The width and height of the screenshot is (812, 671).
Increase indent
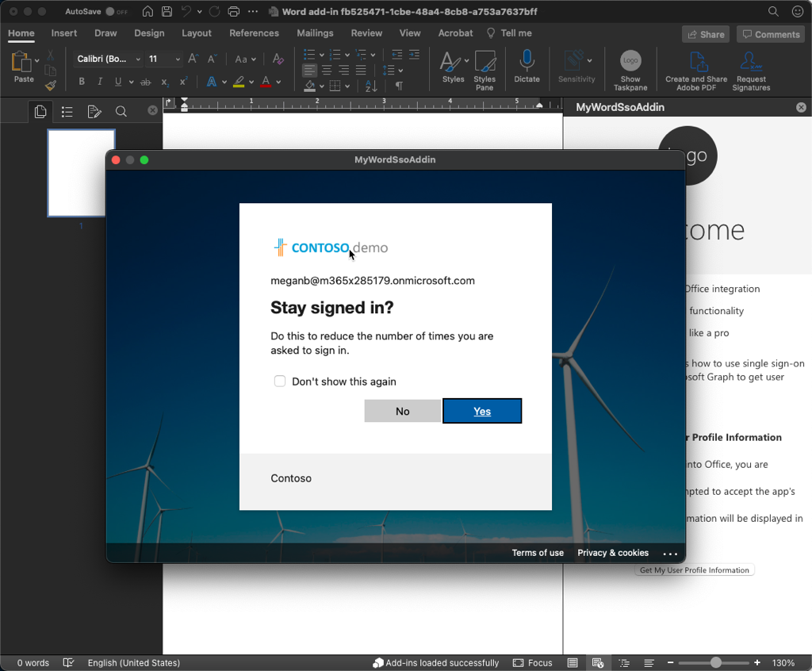[x=414, y=55]
